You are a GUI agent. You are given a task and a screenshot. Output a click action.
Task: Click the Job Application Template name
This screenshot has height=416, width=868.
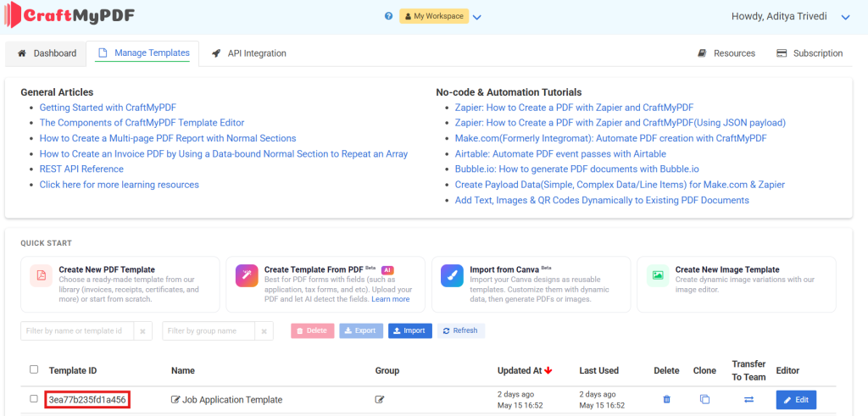(x=232, y=399)
